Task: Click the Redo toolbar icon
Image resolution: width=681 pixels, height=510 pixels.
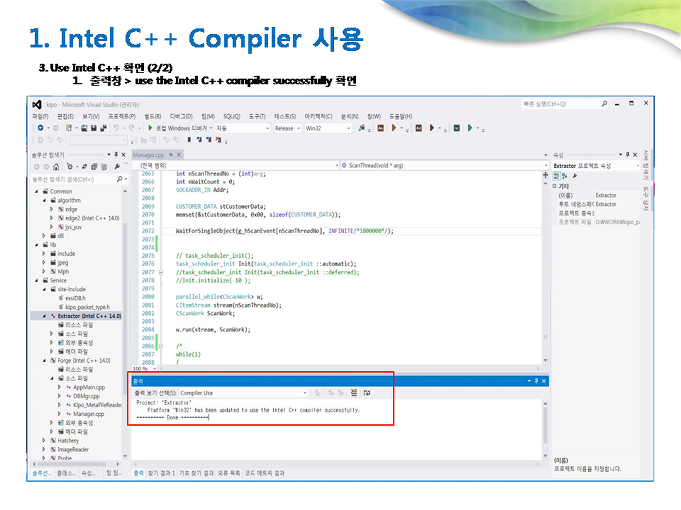Action: (x=132, y=128)
